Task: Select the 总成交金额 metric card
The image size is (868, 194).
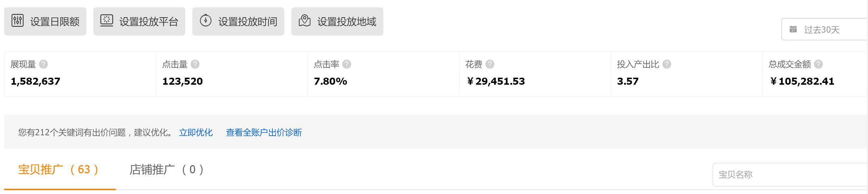Action: (815, 74)
